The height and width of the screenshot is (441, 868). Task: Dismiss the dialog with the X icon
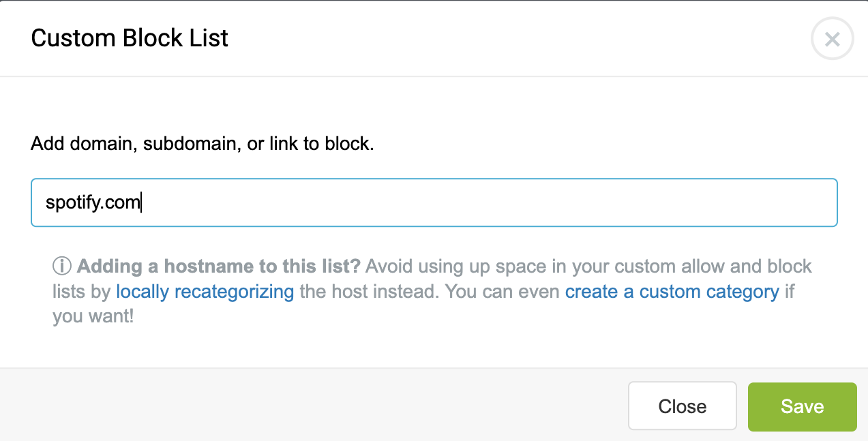click(832, 39)
